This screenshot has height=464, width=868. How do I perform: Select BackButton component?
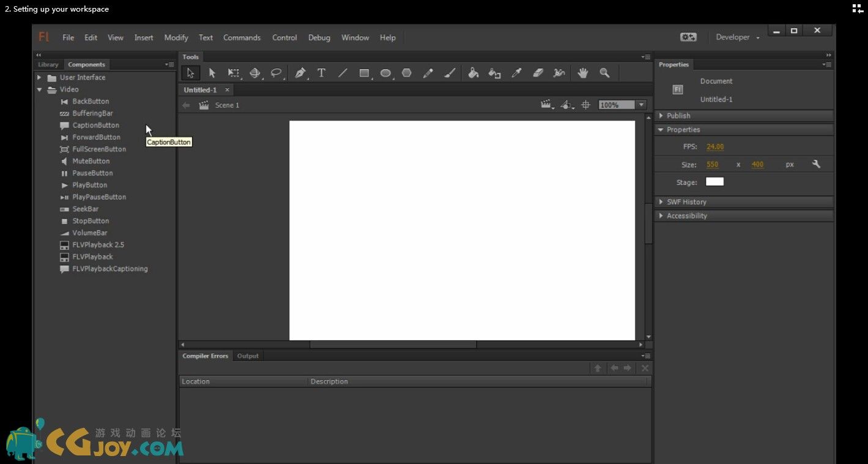coord(91,102)
